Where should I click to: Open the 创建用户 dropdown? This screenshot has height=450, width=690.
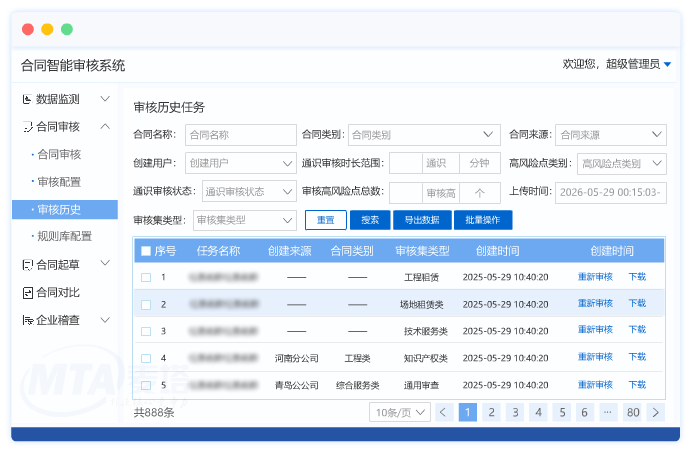coord(241,164)
